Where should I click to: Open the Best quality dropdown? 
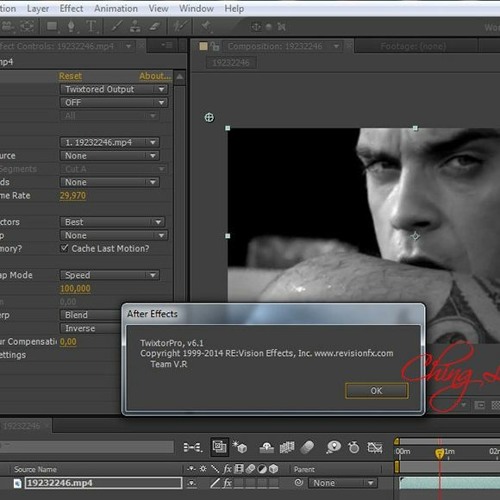[113, 222]
